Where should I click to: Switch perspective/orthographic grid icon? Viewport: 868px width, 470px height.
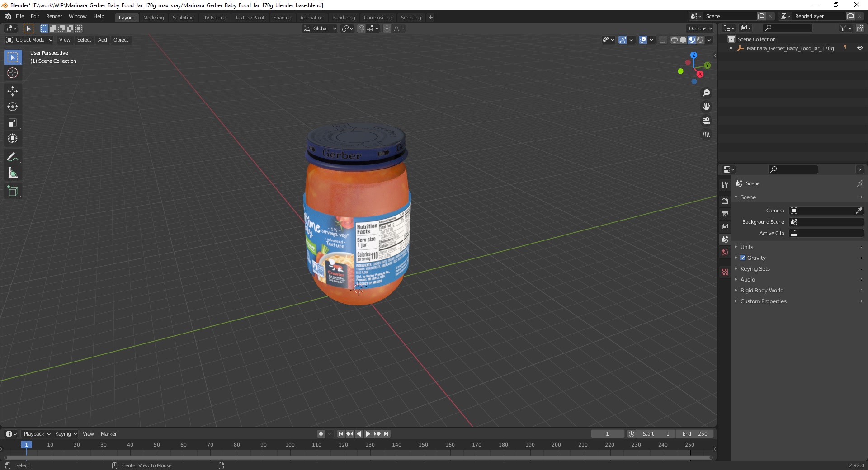pyautogui.click(x=706, y=135)
